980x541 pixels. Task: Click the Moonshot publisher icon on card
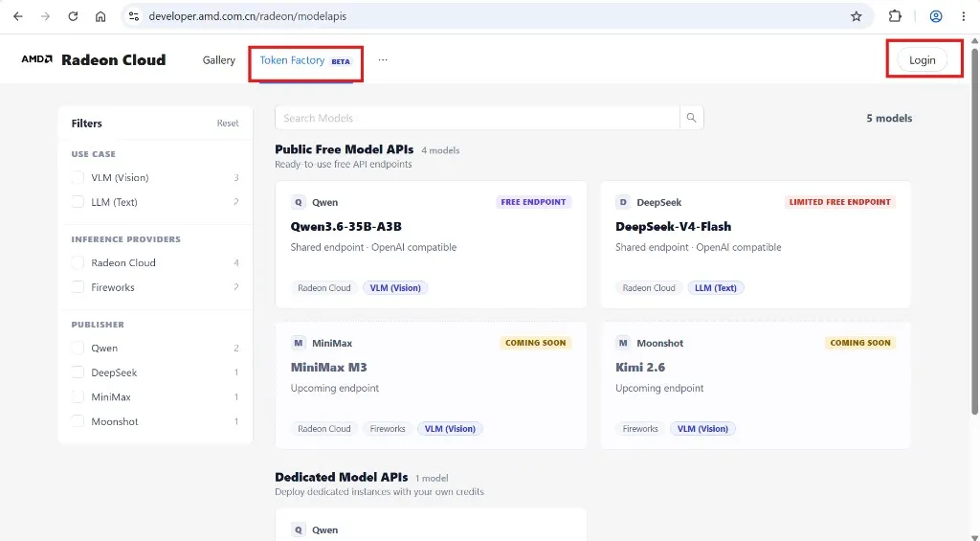(622, 343)
